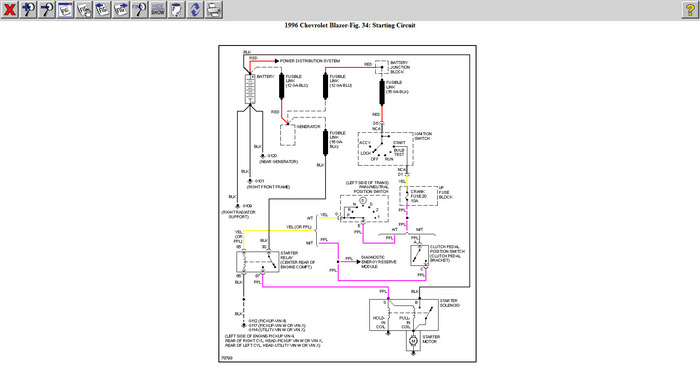Click the 'BATTERY JUNCTION BLOCK' label

(x=400, y=67)
